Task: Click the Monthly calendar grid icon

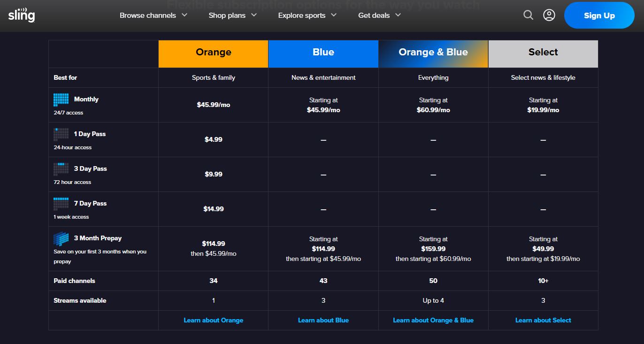Action: click(61, 99)
